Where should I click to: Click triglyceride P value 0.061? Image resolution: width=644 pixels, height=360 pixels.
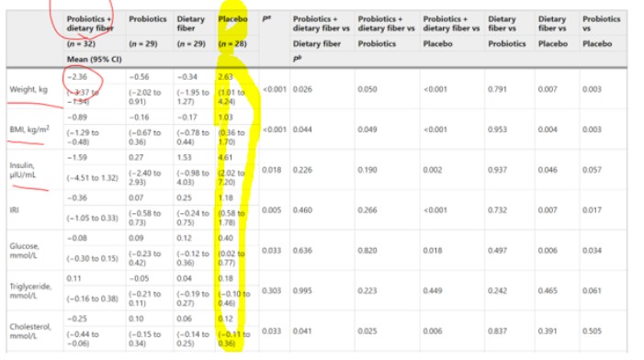[592, 290]
